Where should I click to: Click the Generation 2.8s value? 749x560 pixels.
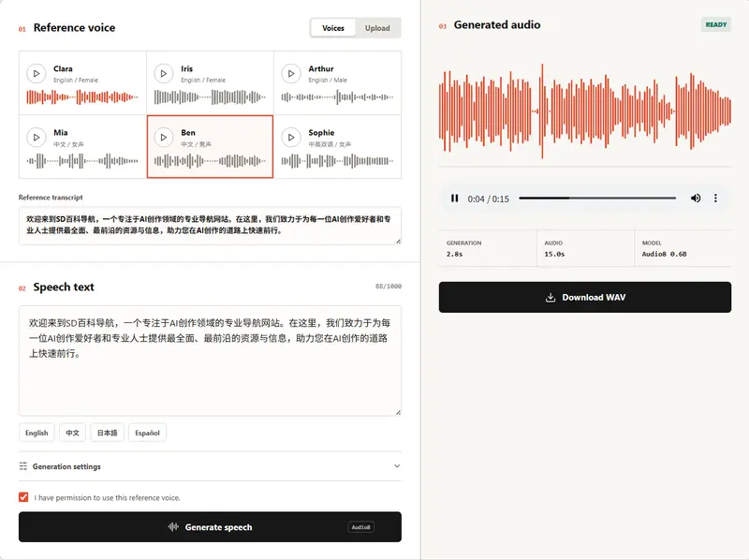point(454,254)
